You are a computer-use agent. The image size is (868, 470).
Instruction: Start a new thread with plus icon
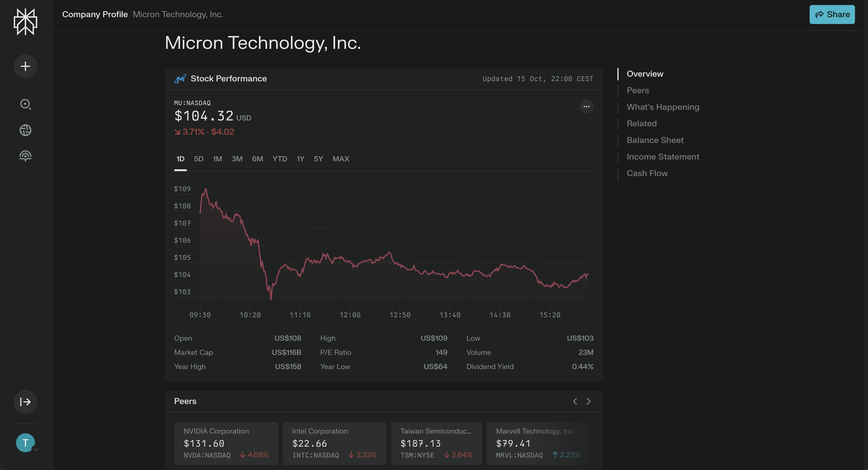coord(25,66)
